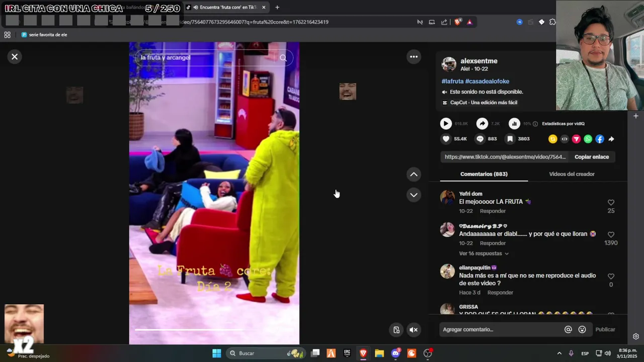Open File Explorer from taskbar
This screenshot has height=362, width=644.
(379, 353)
